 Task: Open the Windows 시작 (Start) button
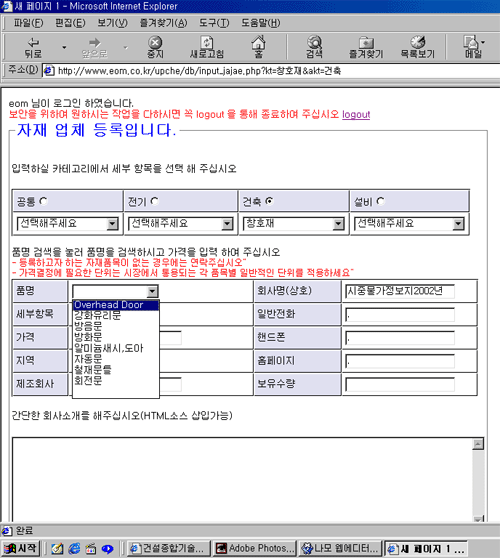point(21,548)
